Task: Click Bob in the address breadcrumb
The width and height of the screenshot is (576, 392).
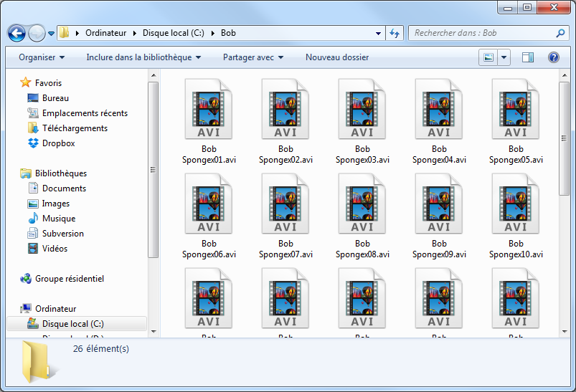Action: [x=228, y=33]
